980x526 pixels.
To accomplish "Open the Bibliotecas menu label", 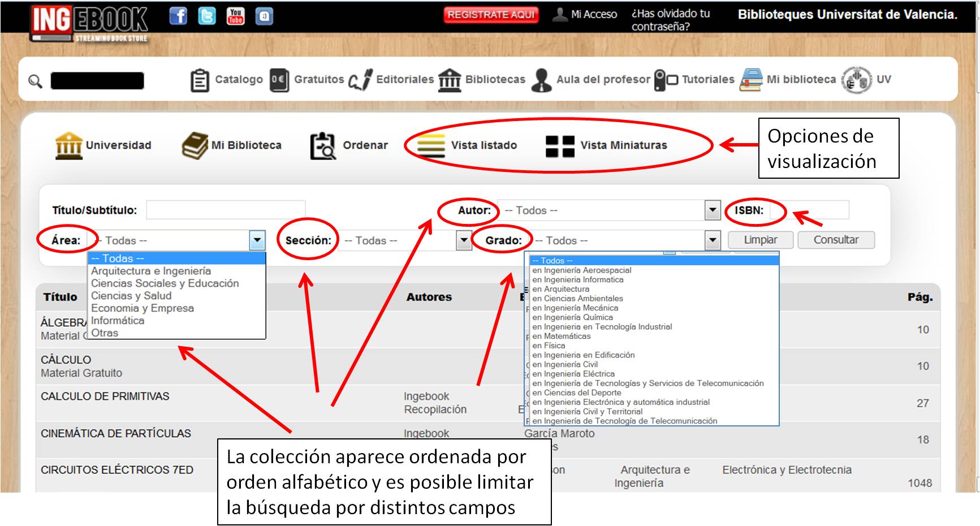I will coord(495,79).
